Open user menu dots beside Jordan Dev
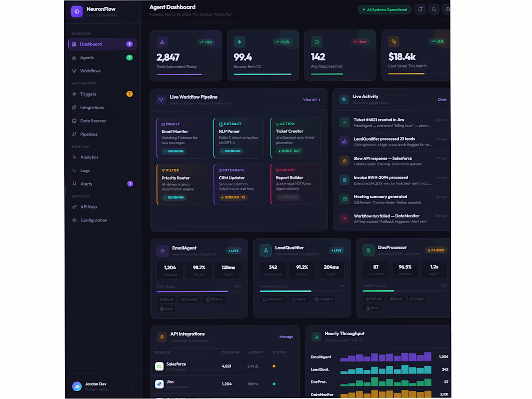Viewport: 532px width, 399px height. 132,386
